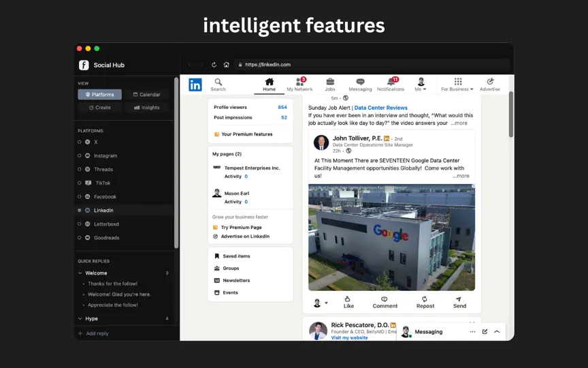Select the Facebook platform radio circle
The width and height of the screenshot is (588, 368).
tap(79, 196)
